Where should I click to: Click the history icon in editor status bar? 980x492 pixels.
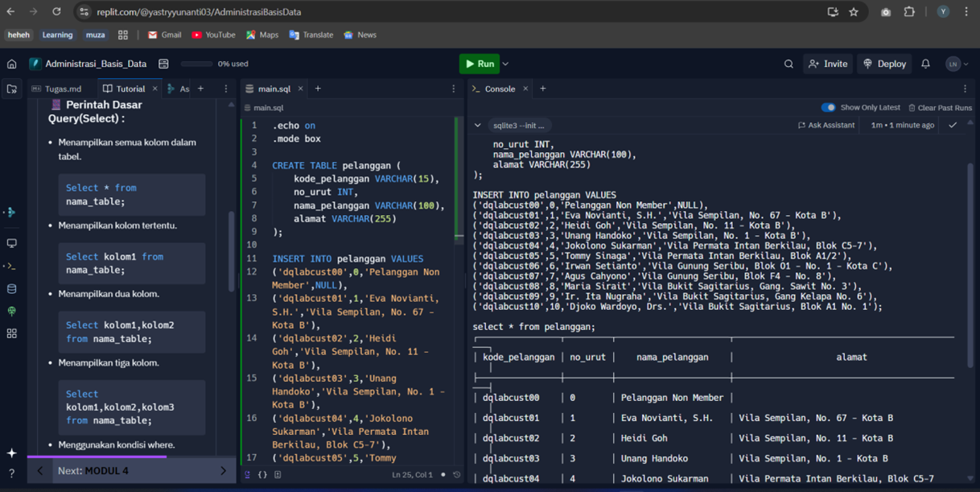point(457,475)
